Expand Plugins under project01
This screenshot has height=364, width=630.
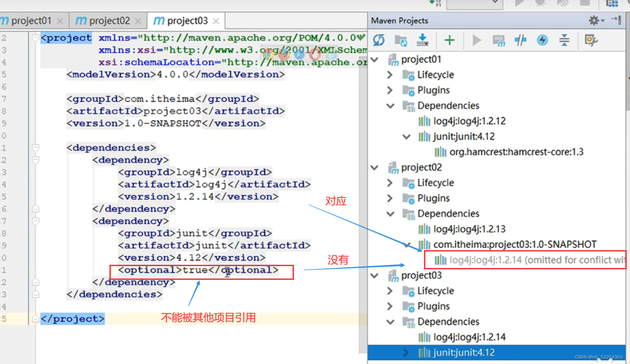pyautogui.click(x=390, y=91)
